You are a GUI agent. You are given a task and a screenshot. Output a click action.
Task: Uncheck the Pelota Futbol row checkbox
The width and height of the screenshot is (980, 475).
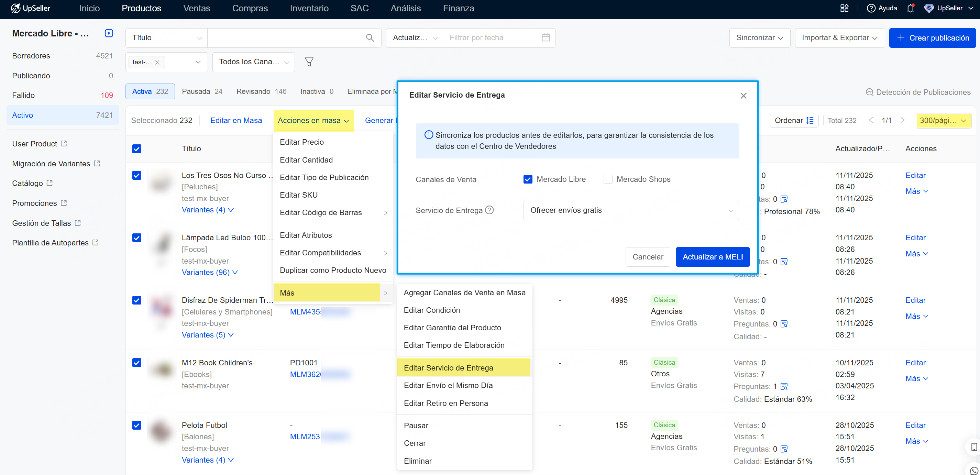pyautogui.click(x=136, y=425)
